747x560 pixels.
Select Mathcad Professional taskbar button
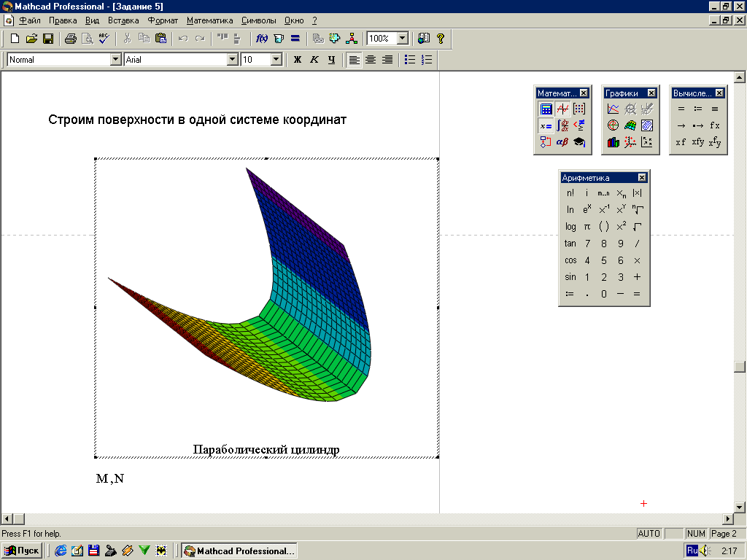pyautogui.click(x=239, y=551)
